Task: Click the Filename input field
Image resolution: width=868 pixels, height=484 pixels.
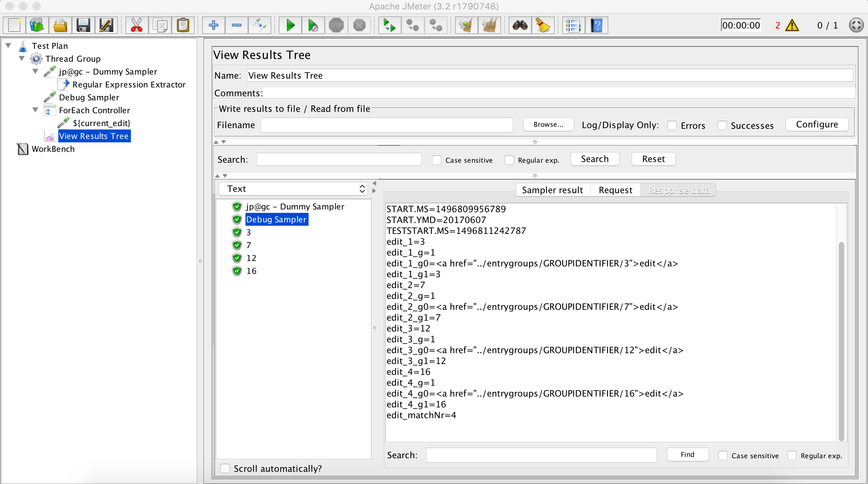Action: tap(387, 125)
